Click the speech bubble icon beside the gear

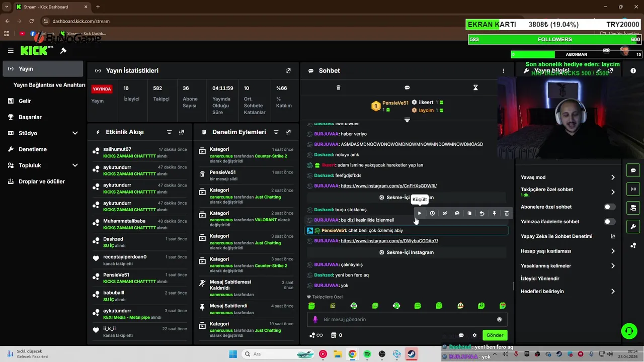coord(461,335)
